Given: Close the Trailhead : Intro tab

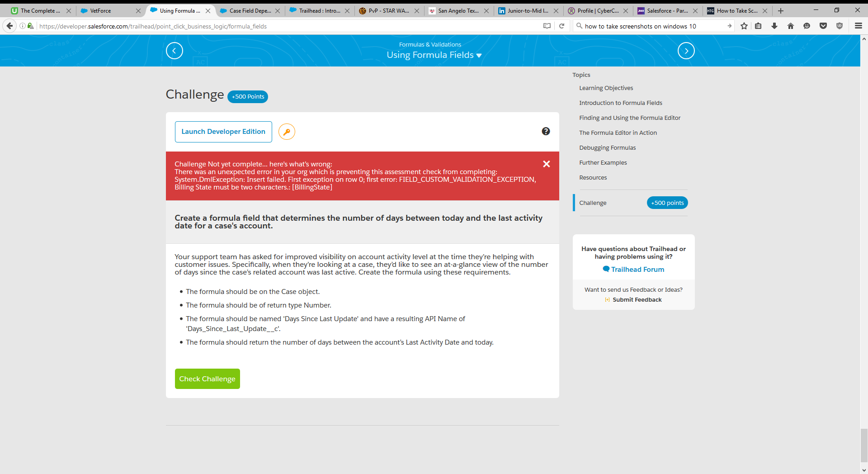Looking at the screenshot, I should tap(347, 11).
